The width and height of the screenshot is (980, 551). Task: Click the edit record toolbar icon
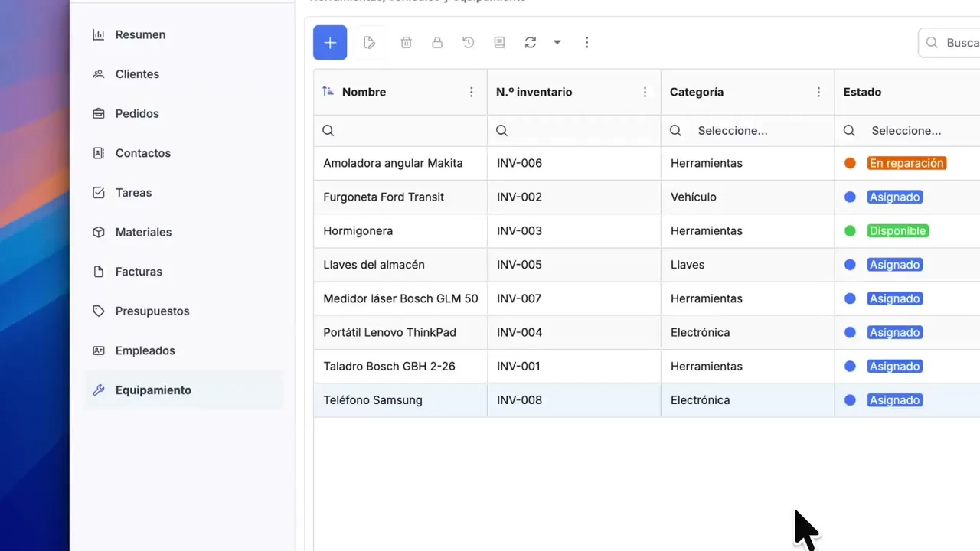coord(370,43)
